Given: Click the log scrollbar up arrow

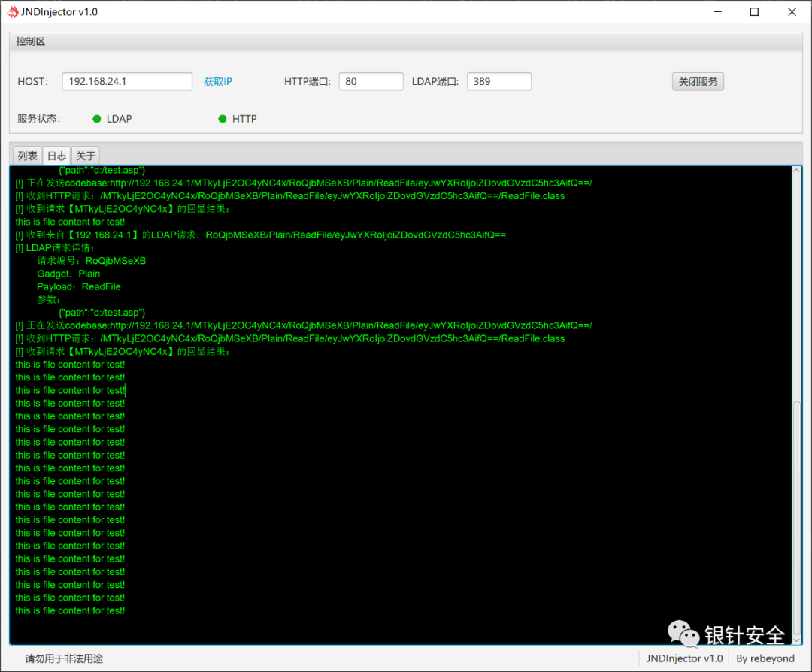Looking at the screenshot, I should tap(796, 171).
